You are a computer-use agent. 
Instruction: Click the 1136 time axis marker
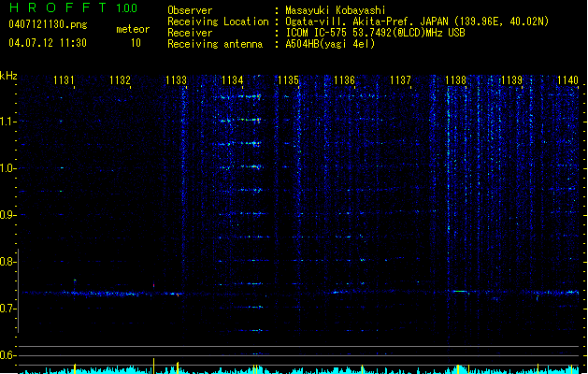coord(344,80)
